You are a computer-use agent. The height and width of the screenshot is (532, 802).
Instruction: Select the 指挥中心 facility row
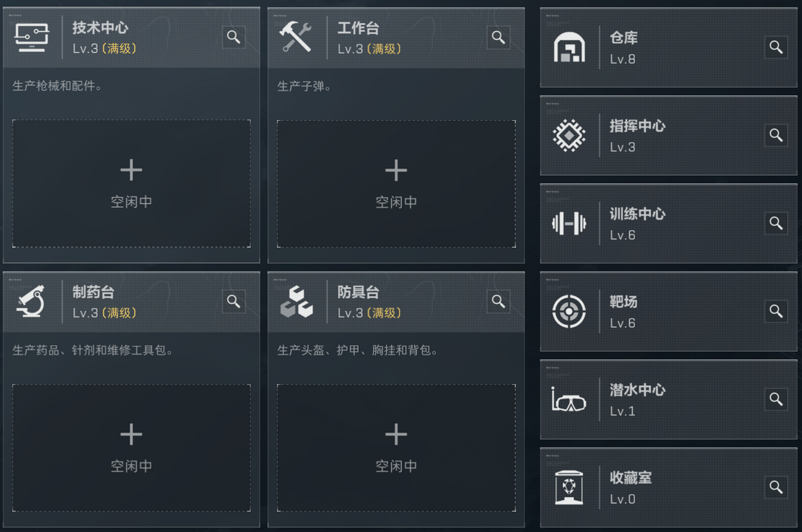668,136
